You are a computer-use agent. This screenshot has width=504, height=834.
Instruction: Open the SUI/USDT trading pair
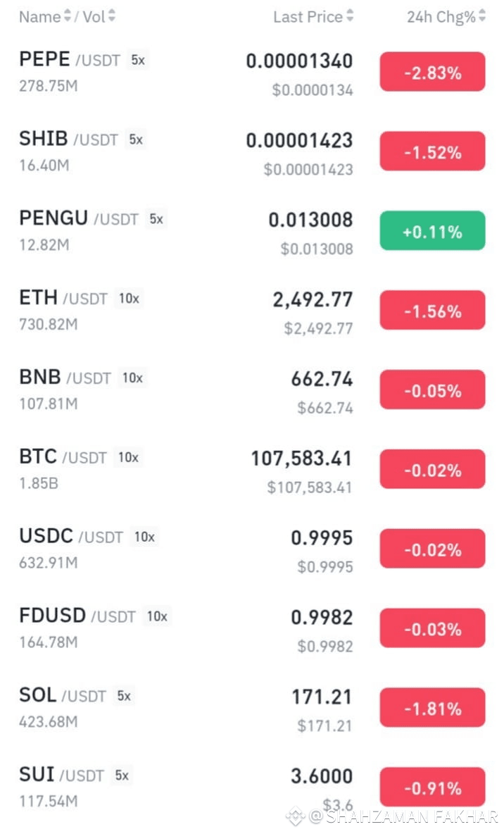[252, 788]
